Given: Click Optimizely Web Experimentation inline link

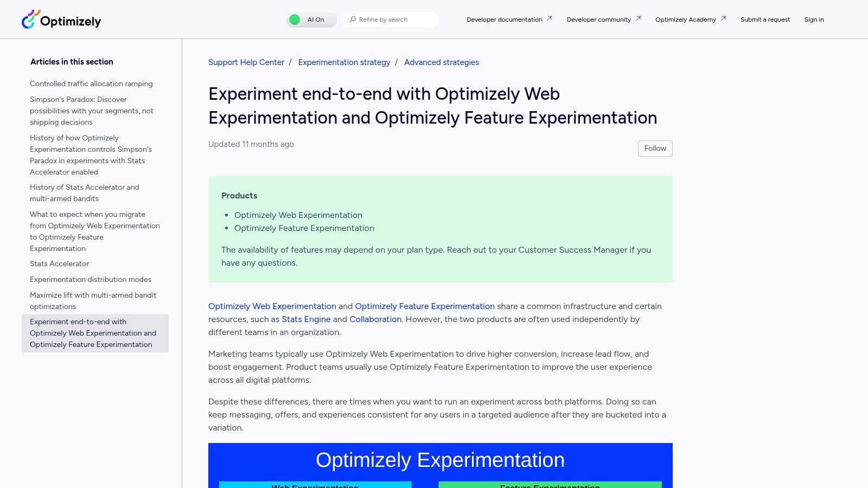Looking at the screenshot, I should point(272,306).
